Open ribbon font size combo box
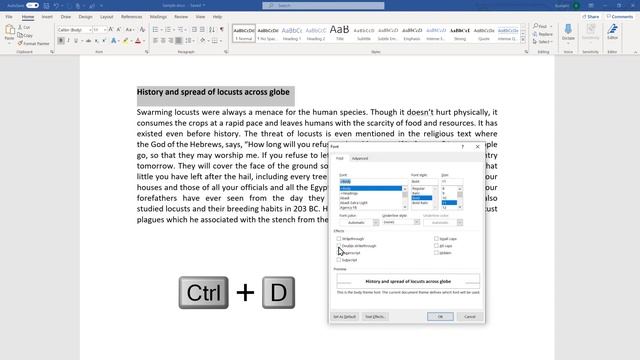640x360 pixels. click(99, 30)
